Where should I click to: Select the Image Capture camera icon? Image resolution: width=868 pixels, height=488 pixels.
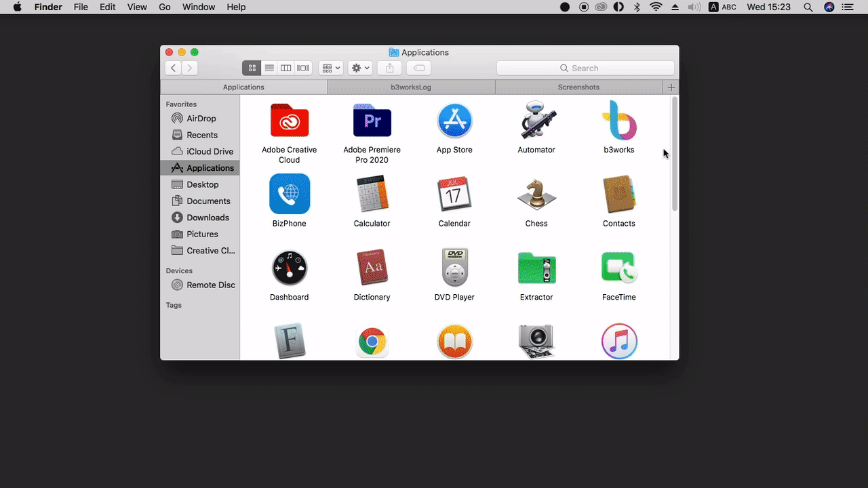pyautogui.click(x=536, y=342)
